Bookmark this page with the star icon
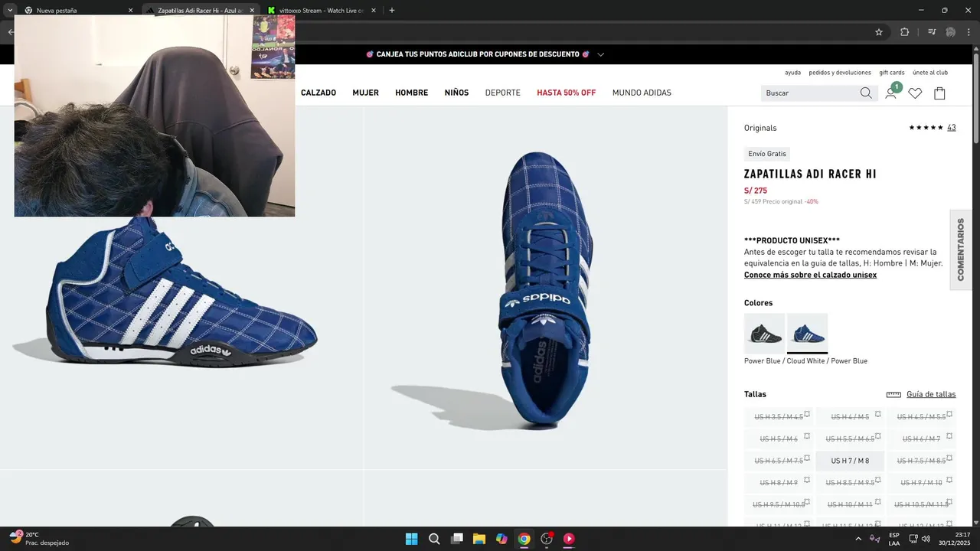This screenshot has width=980, height=551. 879,32
